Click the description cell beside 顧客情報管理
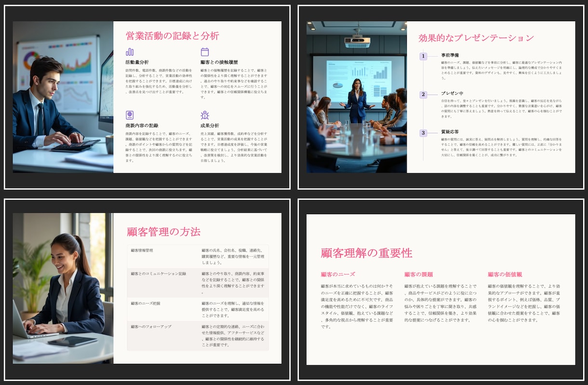The image size is (588, 385). click(233, 257)
